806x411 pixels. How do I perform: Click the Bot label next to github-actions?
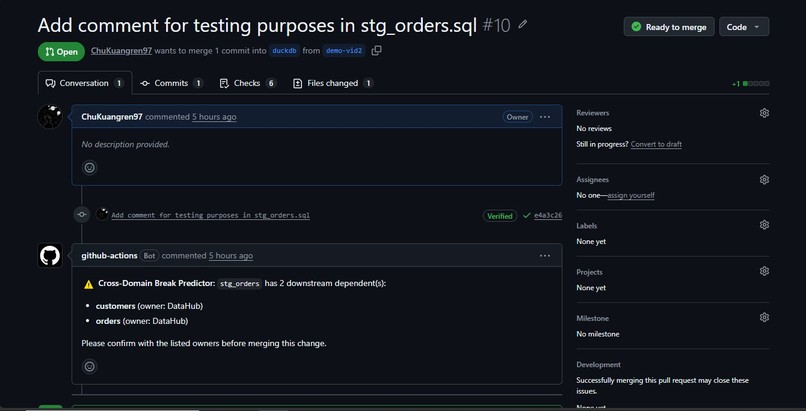pos(149,256)
